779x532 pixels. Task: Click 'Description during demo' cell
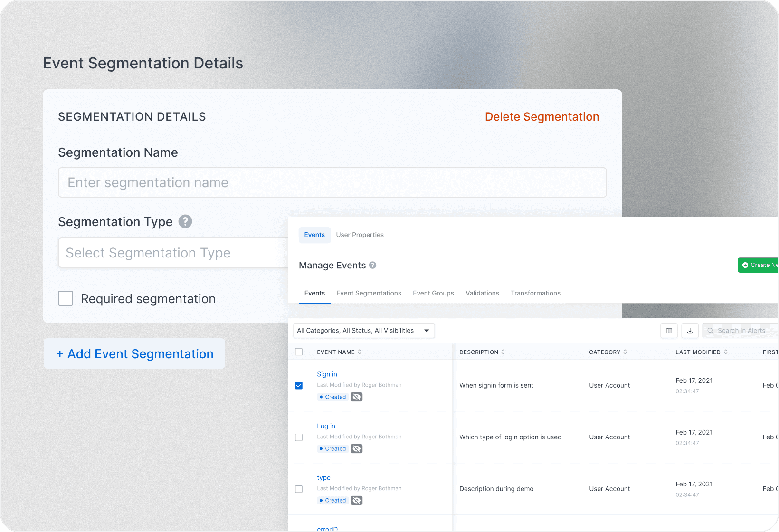pos(496,489)
